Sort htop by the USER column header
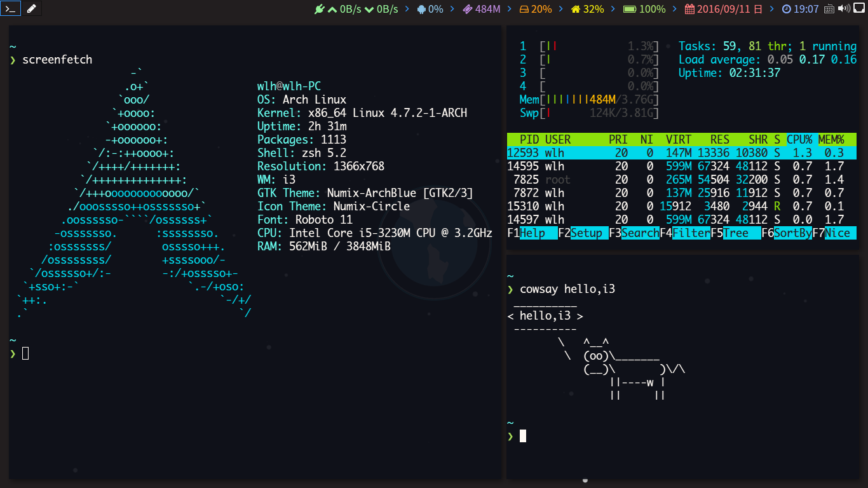This screenshot has height=488, width=868. 558,140
